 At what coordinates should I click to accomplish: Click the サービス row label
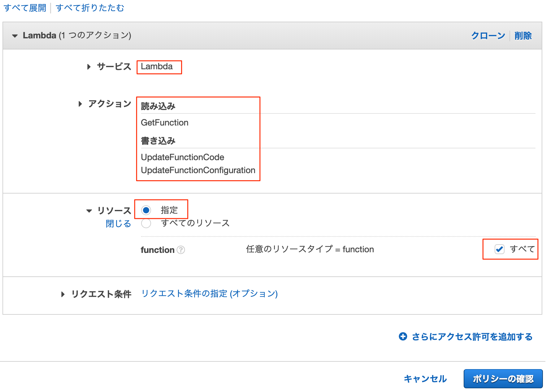point(114,66)
